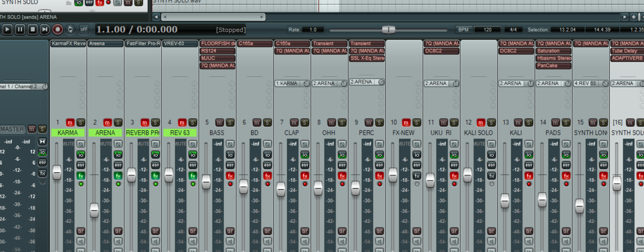This screenshot has width=644, height=252.
Task: Toggle BASS track record monitor speaker
Action: 230,241
